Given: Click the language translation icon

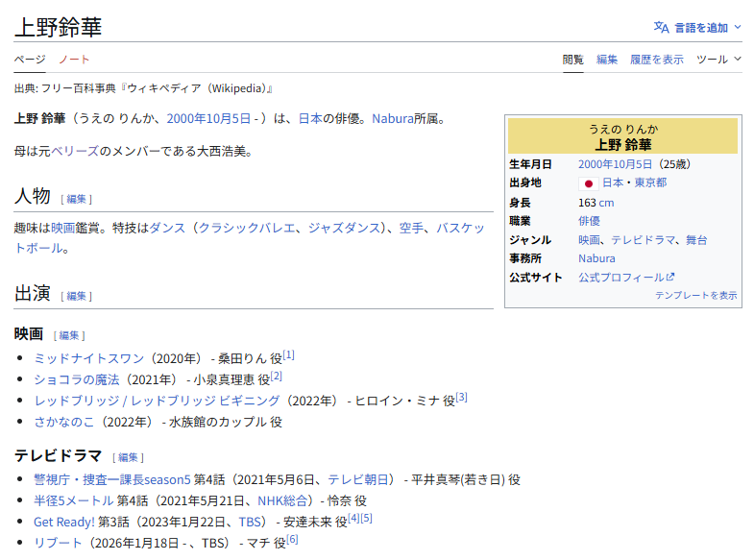Looking at the screenshot, I should tap(661, 27).
